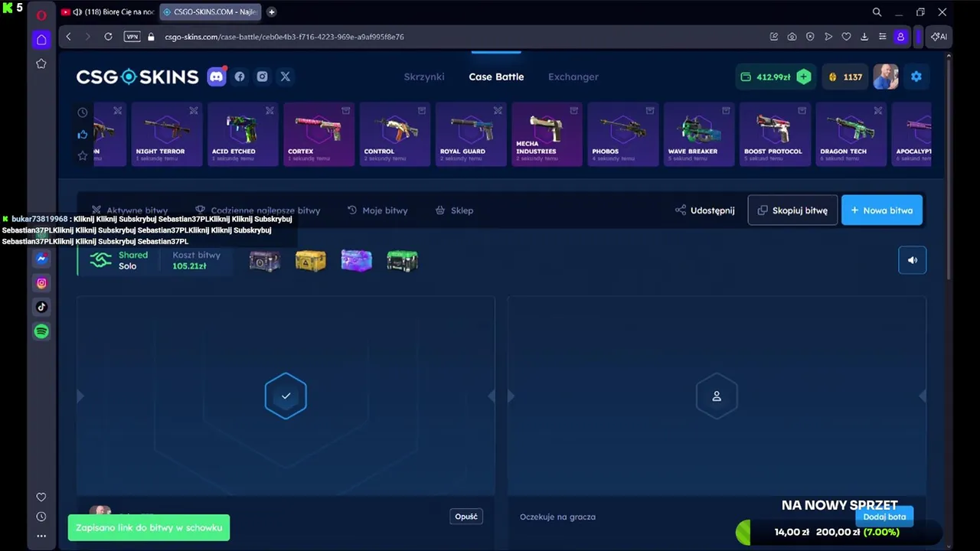980x551 pixels.
Task: Open the Acid Etched drop card
Action: tap(243, 134)
